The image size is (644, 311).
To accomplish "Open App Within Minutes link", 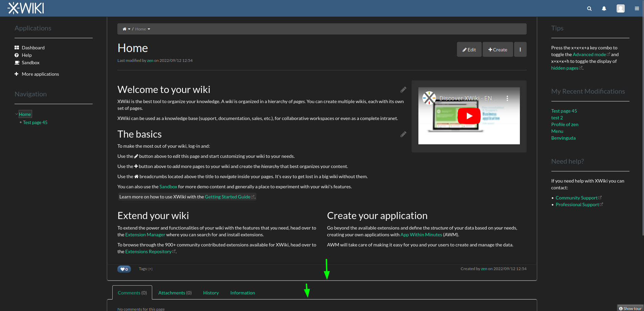I will coord(421,235).
